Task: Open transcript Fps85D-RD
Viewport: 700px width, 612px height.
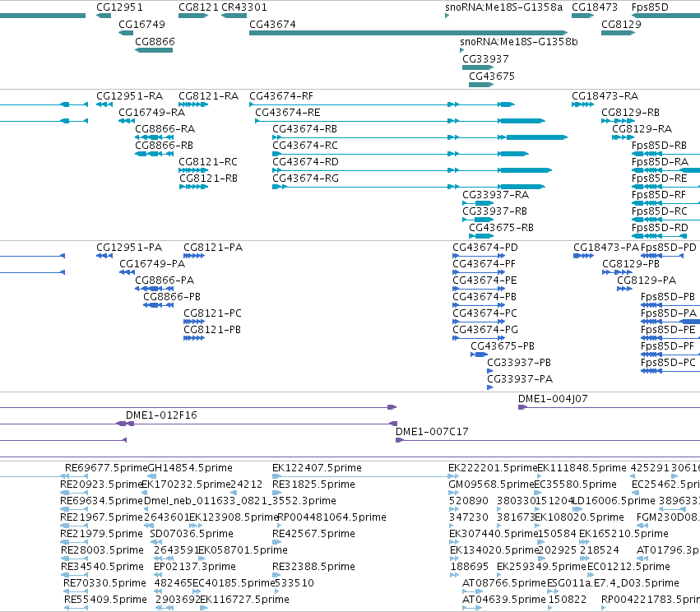Action: (x=660, y=228)
